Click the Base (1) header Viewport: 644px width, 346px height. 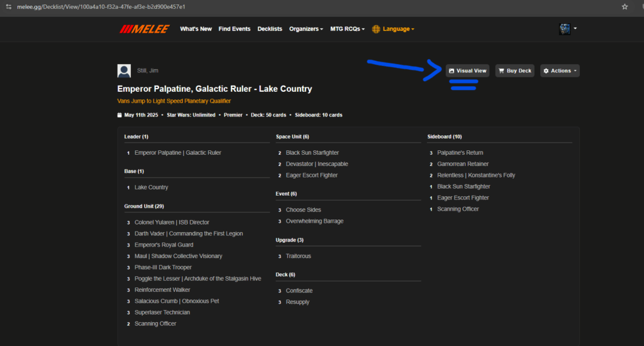coord(134,171)
